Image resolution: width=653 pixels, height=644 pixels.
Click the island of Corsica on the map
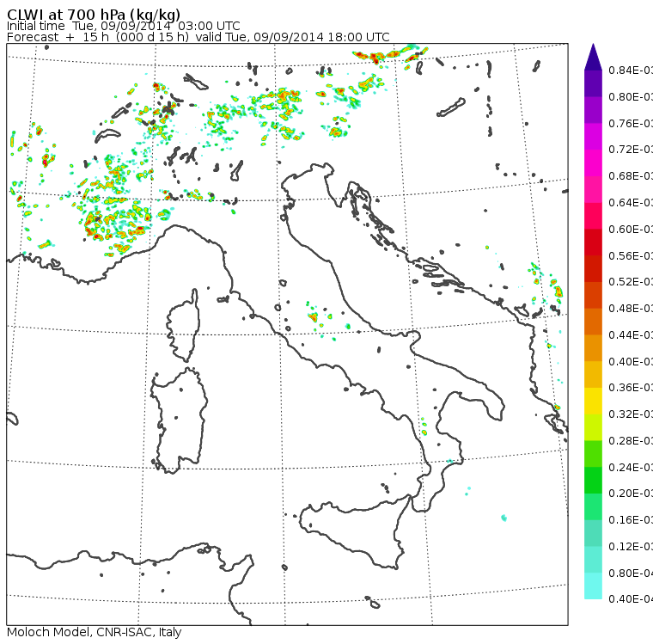[x=184, y=326]
